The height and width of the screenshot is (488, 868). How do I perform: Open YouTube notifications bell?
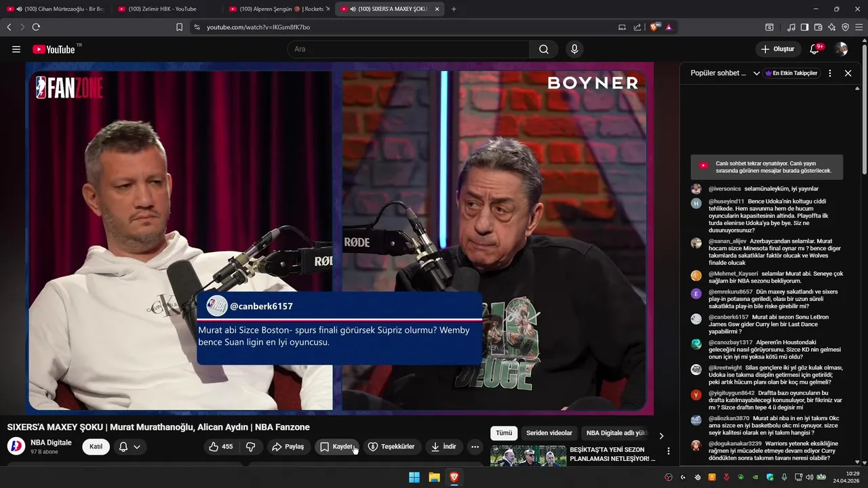816,49
